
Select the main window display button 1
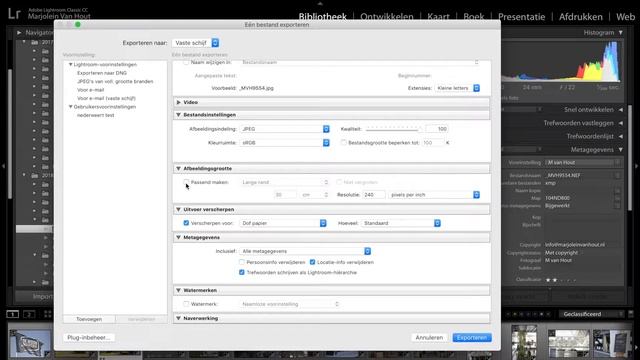(13, 314)
